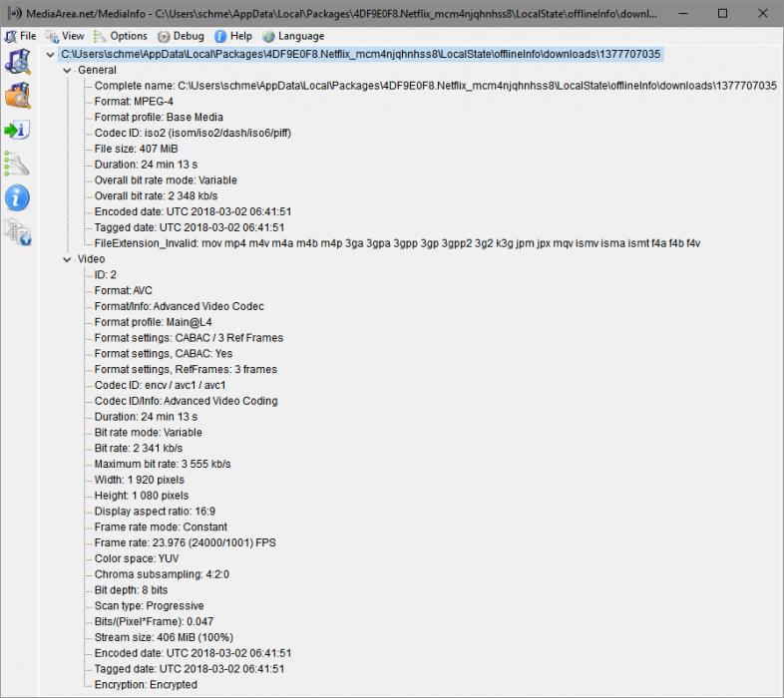Select the Complete name row
This screenshot has height=698, width=784.
[x=436, y=86]
